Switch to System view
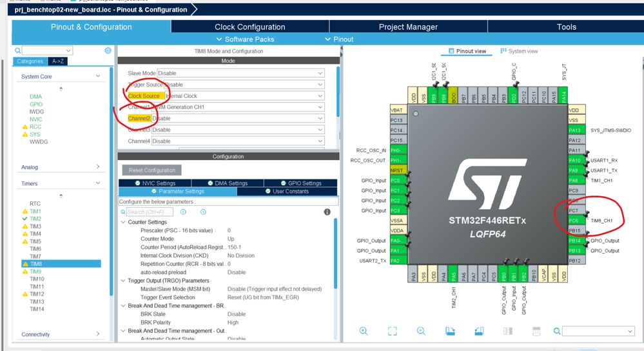Viewport: 644px width, 351px height. click(x=519, y=51)
